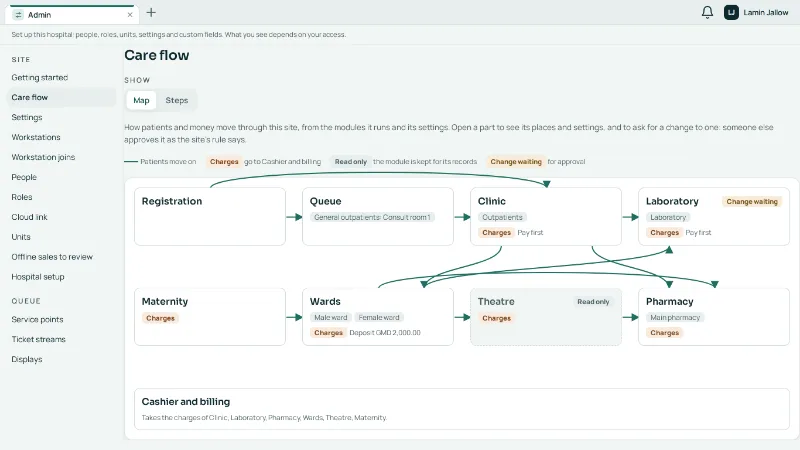This screenshot has height=450, width=800.
Task: Open the Wards card
Action: (378, 317)
